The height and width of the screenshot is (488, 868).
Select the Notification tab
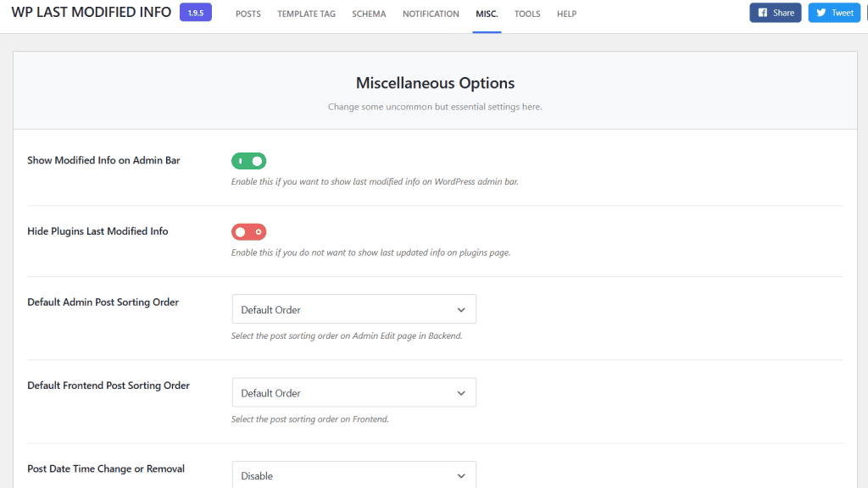[431, 14]
